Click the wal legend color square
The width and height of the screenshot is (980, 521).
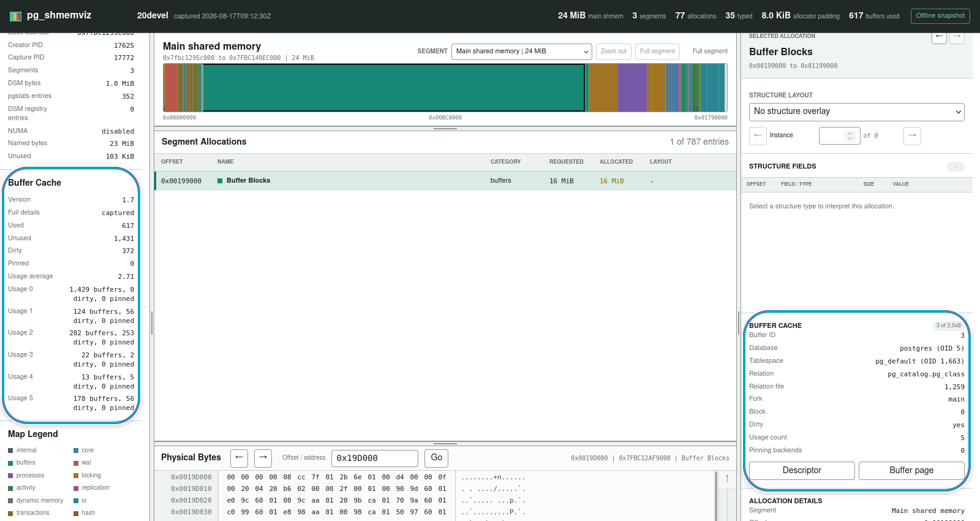[76, 463]
